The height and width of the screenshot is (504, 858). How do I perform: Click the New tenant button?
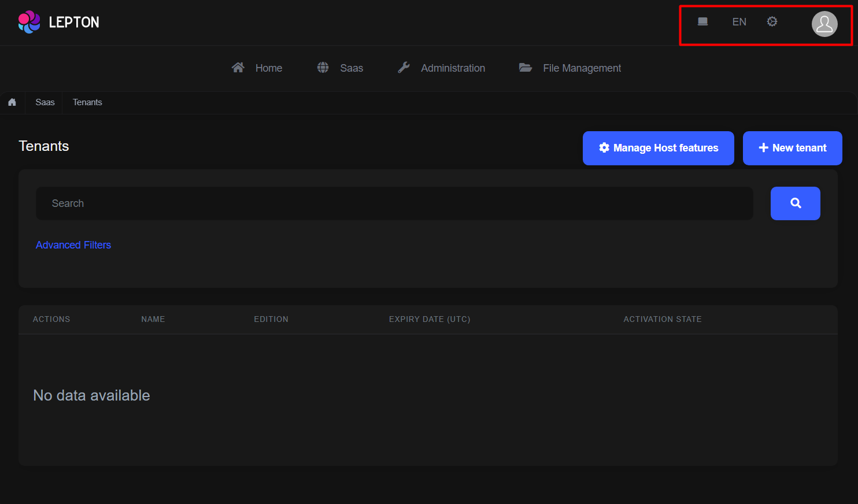click(x=792, y=148)
